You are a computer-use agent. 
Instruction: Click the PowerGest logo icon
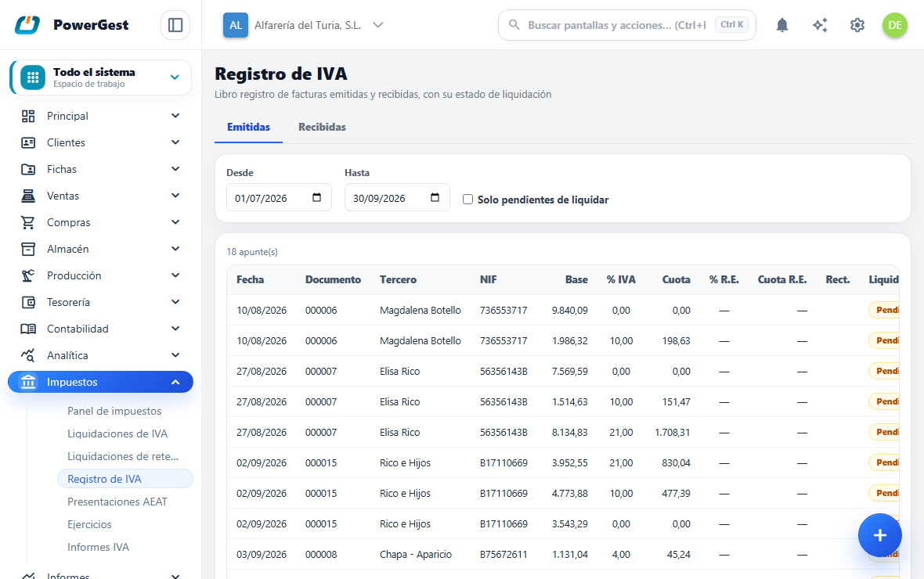[x=27, y=25]
